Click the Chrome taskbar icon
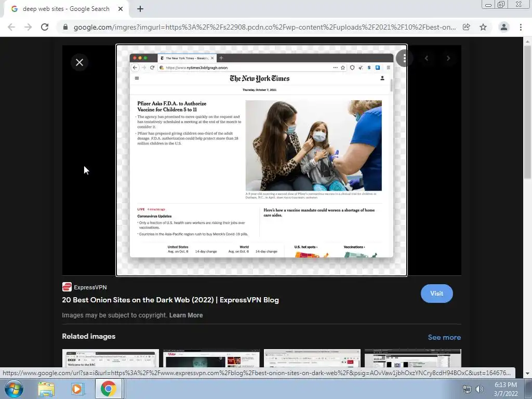 point(108,389)
